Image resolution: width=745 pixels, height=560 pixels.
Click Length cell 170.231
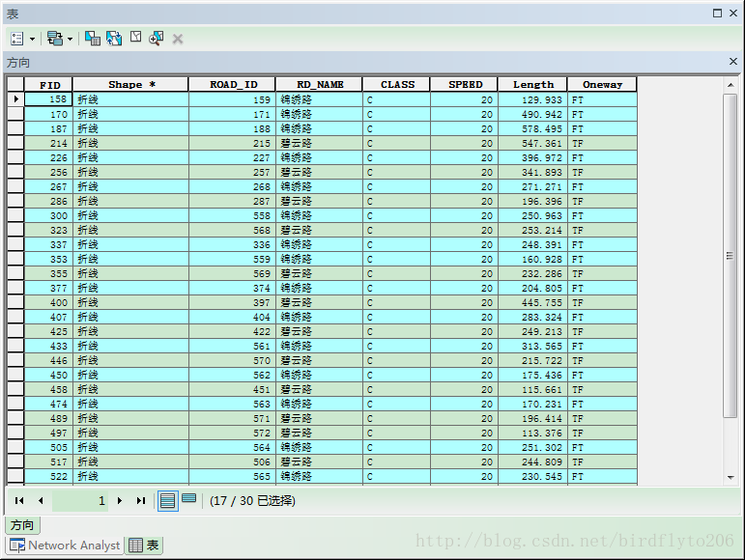532,404
